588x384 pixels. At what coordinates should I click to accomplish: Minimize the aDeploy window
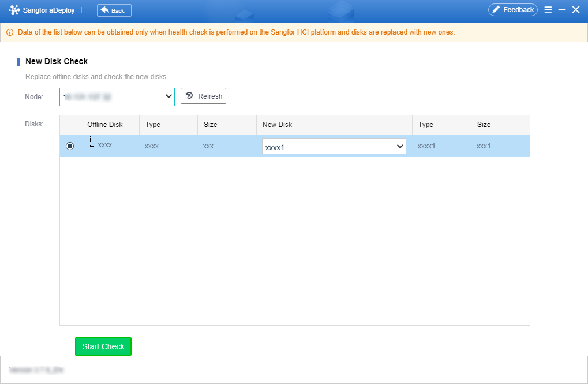[562, 10]
